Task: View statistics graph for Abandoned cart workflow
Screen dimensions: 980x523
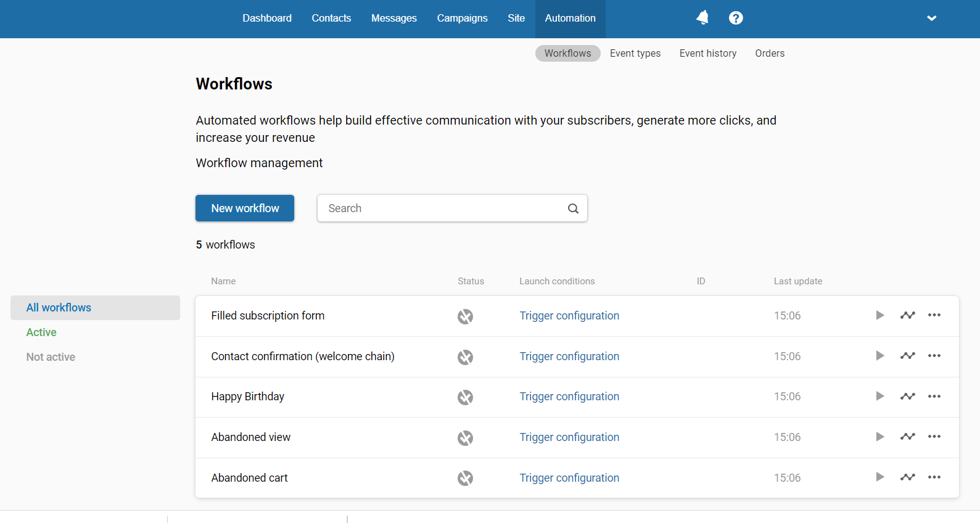Action: 907,477
